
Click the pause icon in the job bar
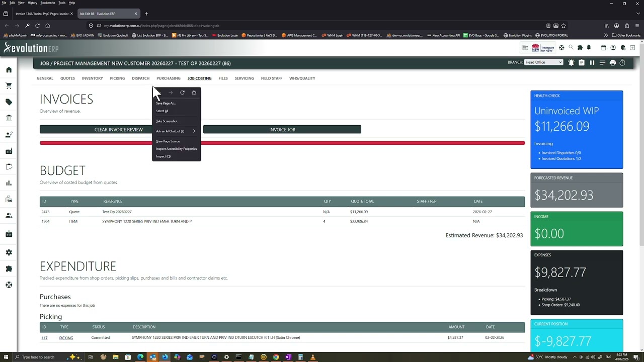click(x=592, y=63)
